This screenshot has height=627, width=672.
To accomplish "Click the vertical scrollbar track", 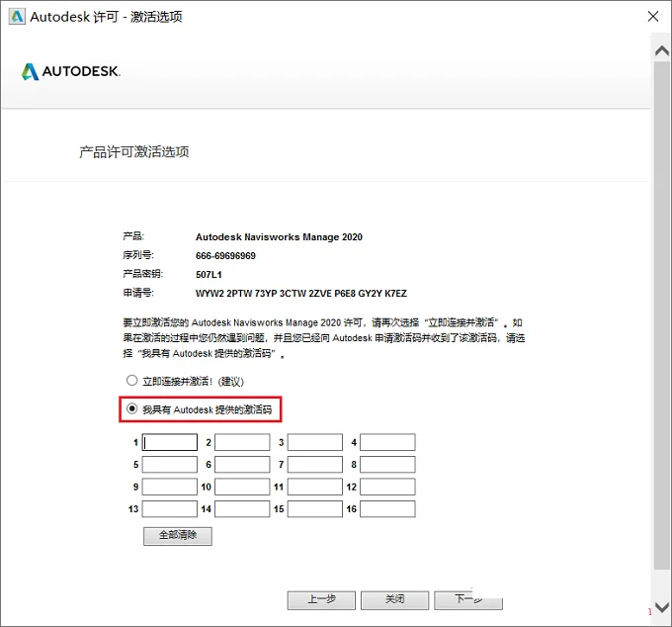I will click(x=662, y=315).
